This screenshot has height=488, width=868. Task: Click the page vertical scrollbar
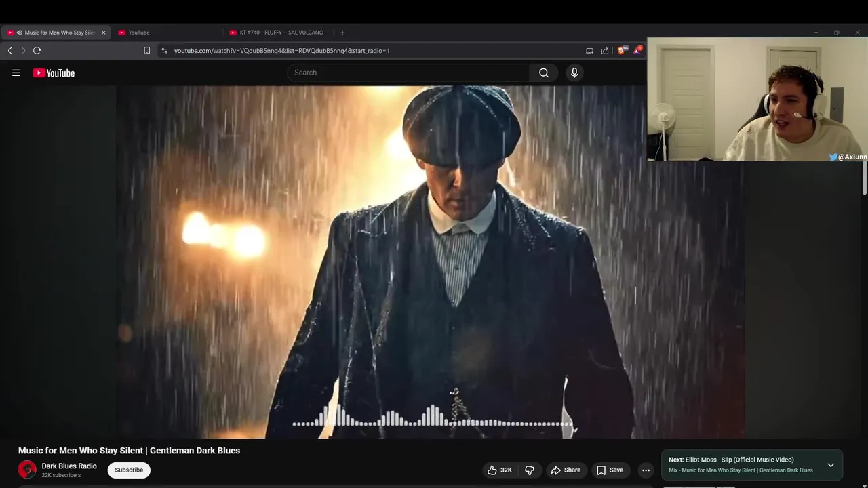click(x=865, y=178)
